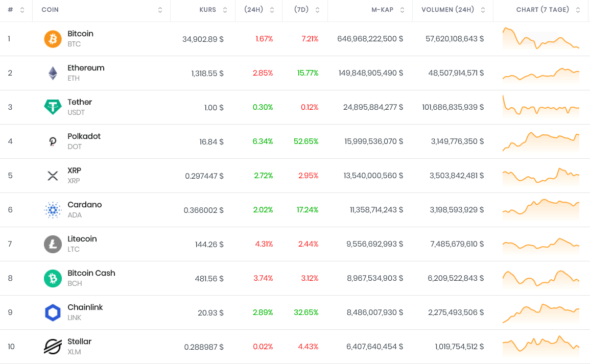Click the CHART (7 TAGE) column header label
This screenshot has height=364, width=590.
[542, 10]
